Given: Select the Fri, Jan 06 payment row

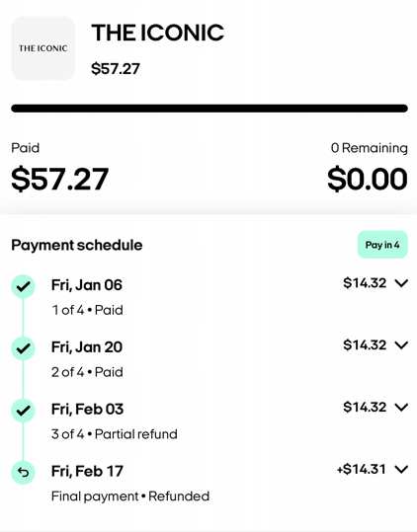Looking at the screenshot, I should click(x=209, y=297).
